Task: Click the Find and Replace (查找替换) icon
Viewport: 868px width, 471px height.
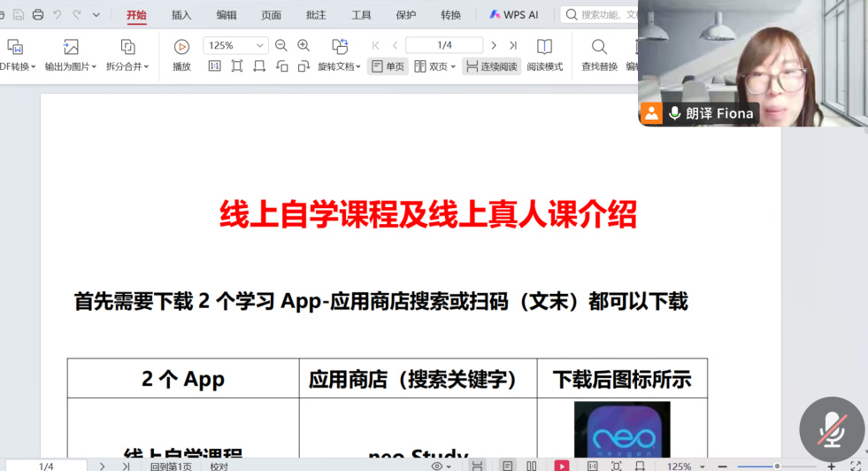Action: coord(599,55)
